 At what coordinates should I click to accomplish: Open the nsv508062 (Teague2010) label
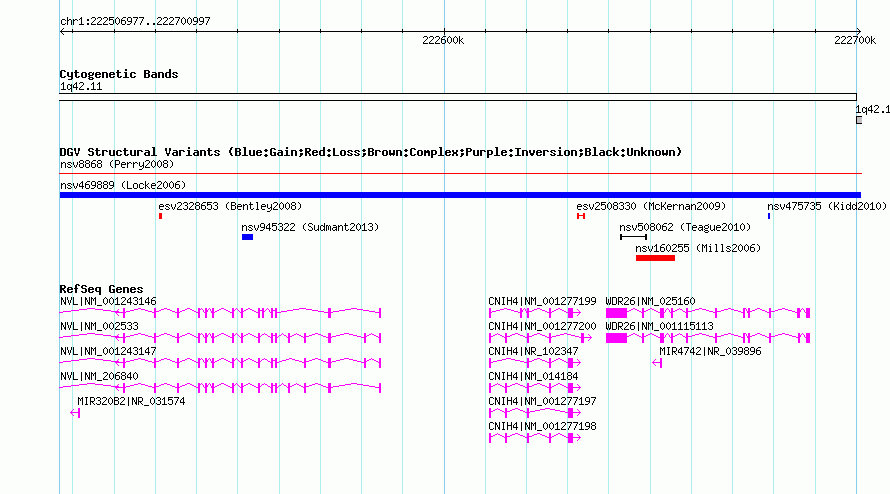click(x=685, y=227)
